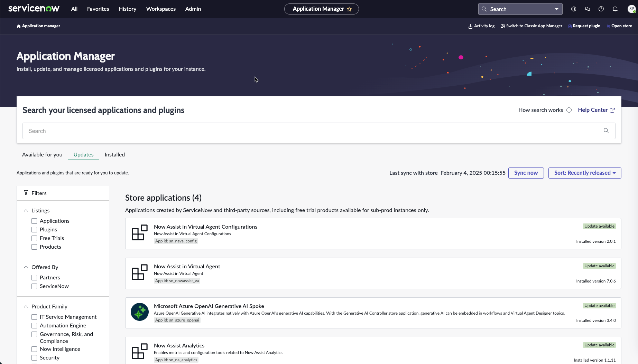Open the sidebar discussions chat icon
The image size is (638, 364).
(x=588, y=9)
